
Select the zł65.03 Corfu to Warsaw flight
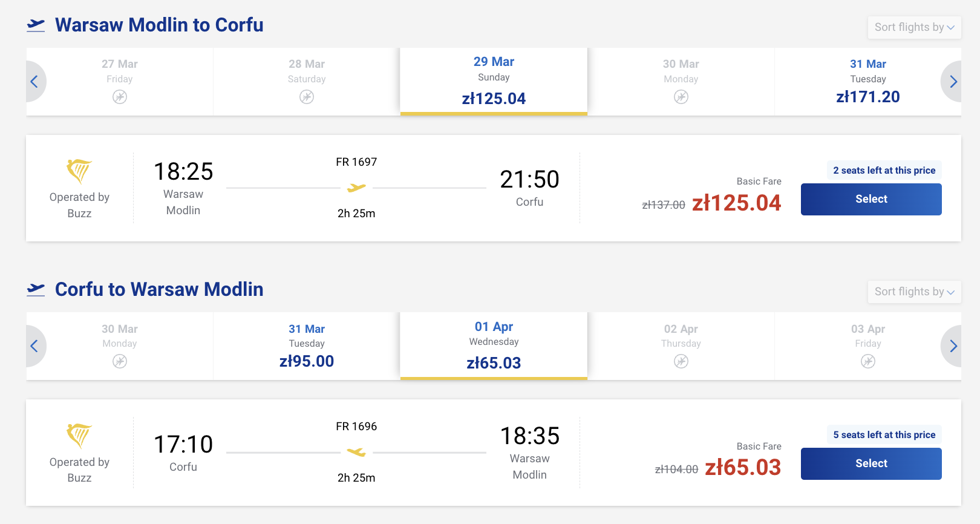(871, 463)
